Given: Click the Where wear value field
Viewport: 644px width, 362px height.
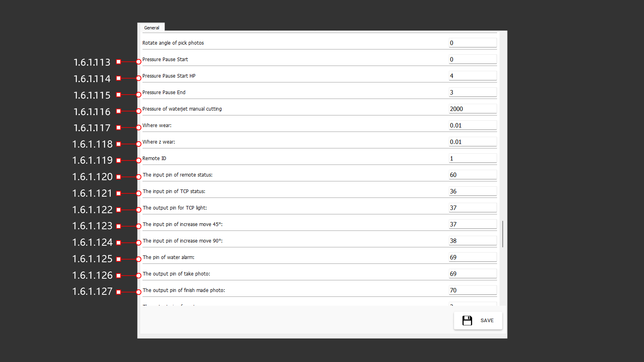Looking at the screenshot, I should (x=473, y=125).
